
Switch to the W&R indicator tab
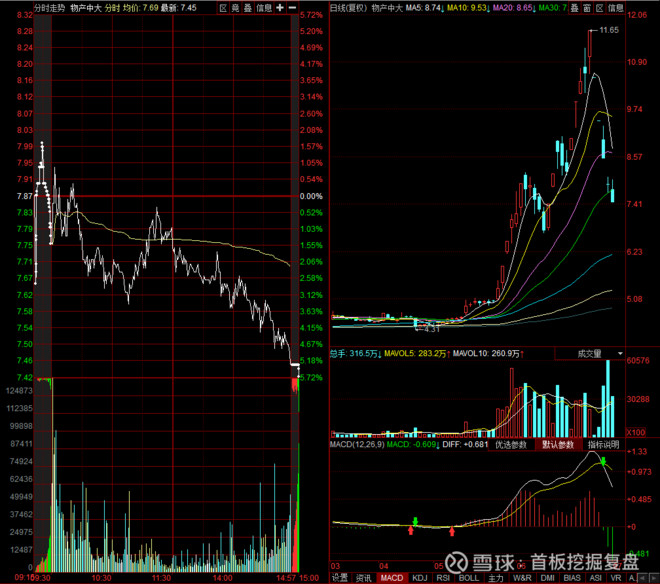(x=522, y=578)
